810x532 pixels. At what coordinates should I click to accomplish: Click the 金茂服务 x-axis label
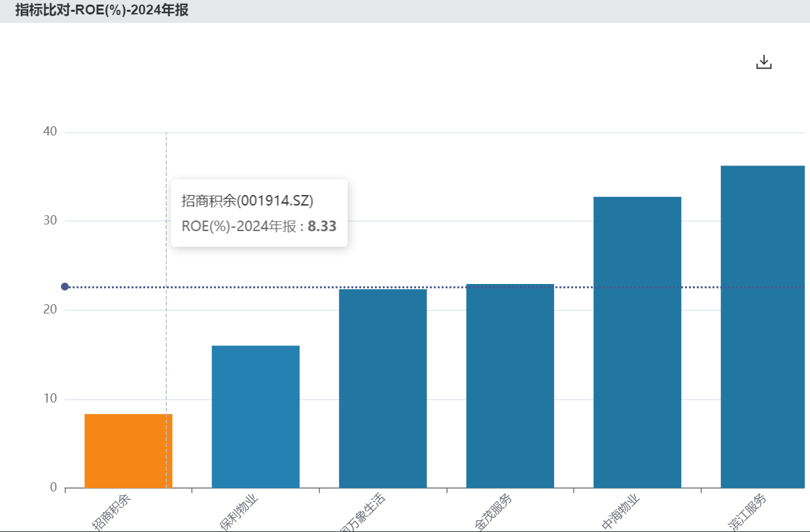pyautogui.click(x=493, y=512)
